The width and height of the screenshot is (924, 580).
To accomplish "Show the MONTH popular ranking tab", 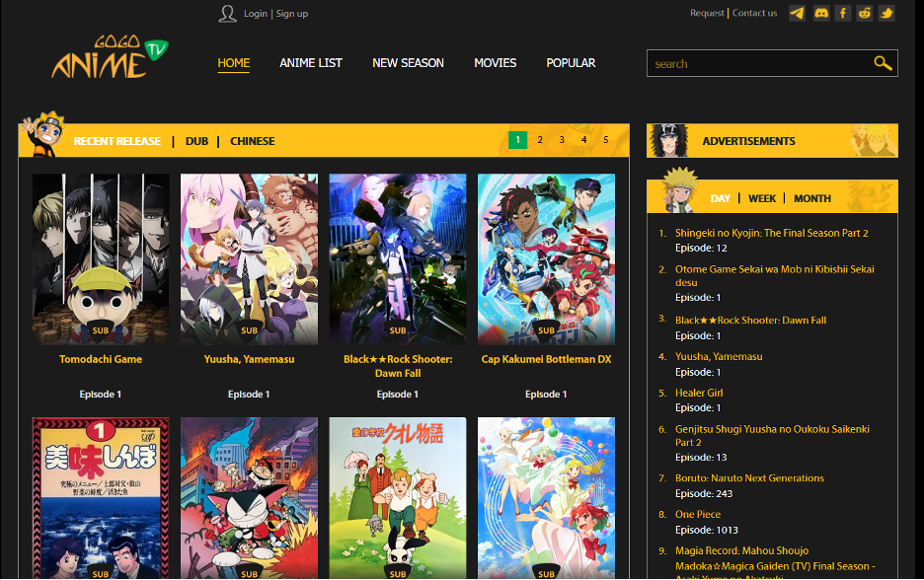I will (x=812, y=198).
